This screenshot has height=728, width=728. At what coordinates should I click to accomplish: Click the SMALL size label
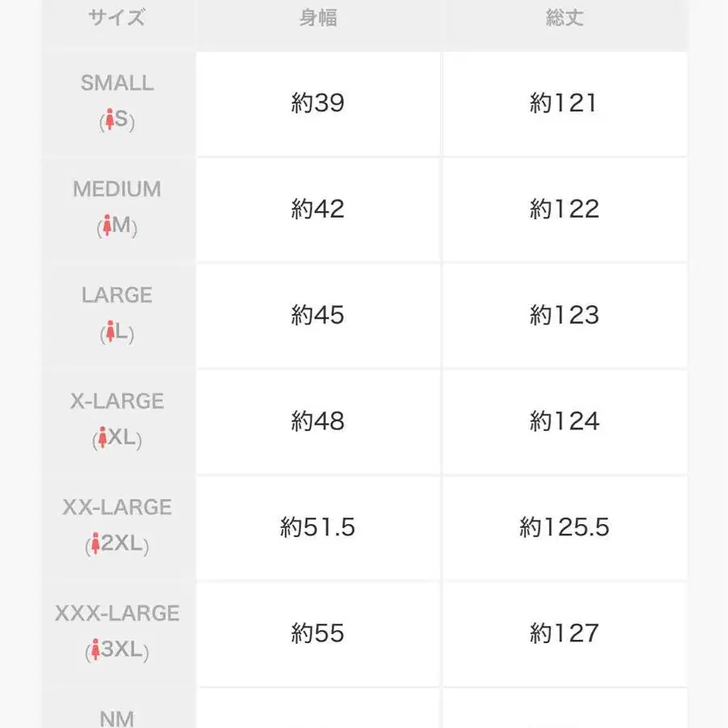(117, 83)
